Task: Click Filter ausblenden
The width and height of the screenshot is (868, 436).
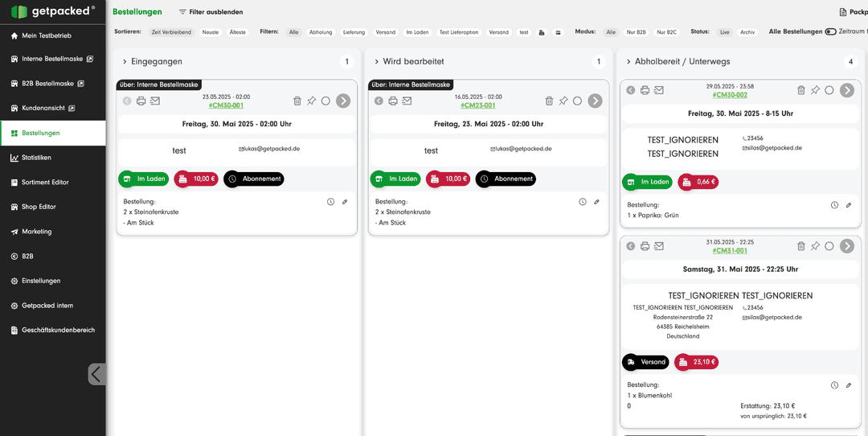Action: pyautogui.click(x=211, y=12)
